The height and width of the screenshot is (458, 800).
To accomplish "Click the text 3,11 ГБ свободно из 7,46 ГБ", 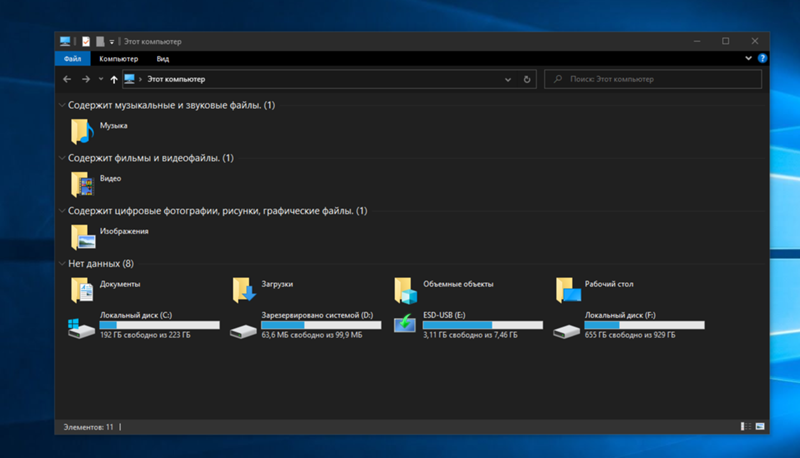I will [470, 335].
